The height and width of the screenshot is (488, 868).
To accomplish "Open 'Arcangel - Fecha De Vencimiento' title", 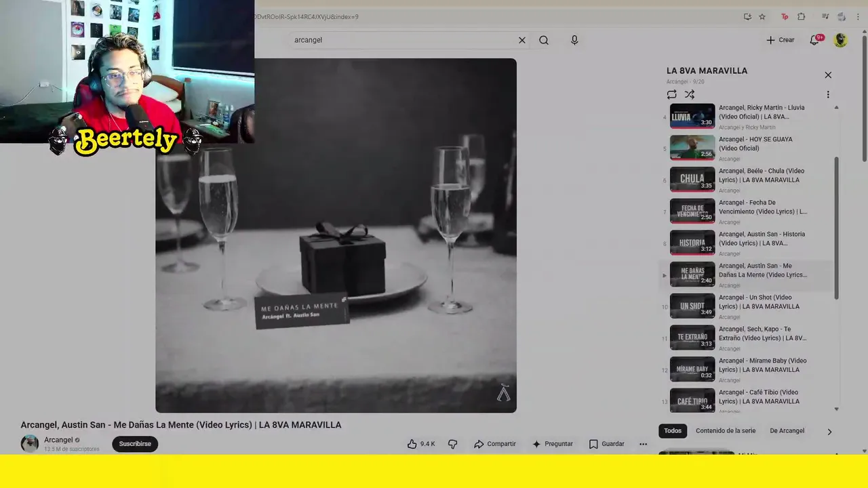I will coord(763,207).
